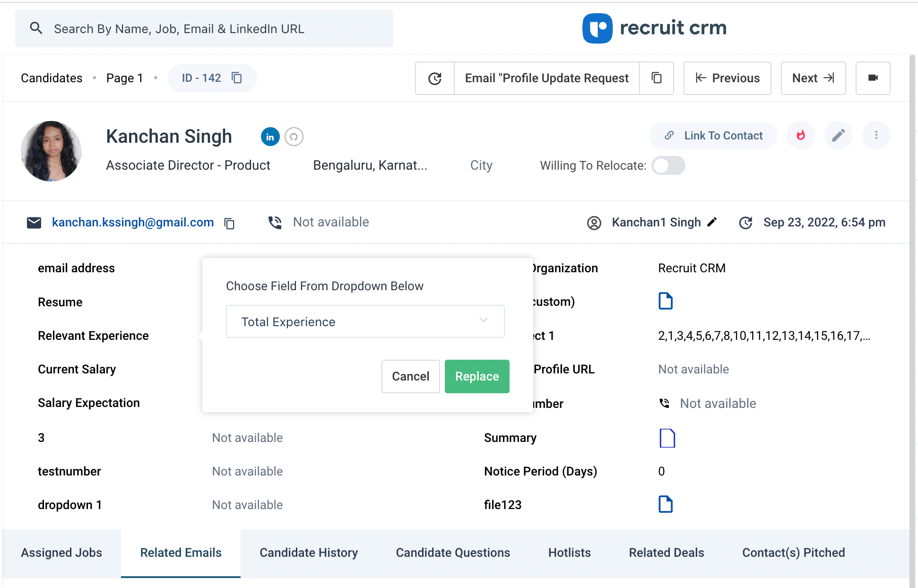Image resolution: width=918 pixels, height=588 pixels.
Task: Click the Current Salary field label
Action: point(77,369)
